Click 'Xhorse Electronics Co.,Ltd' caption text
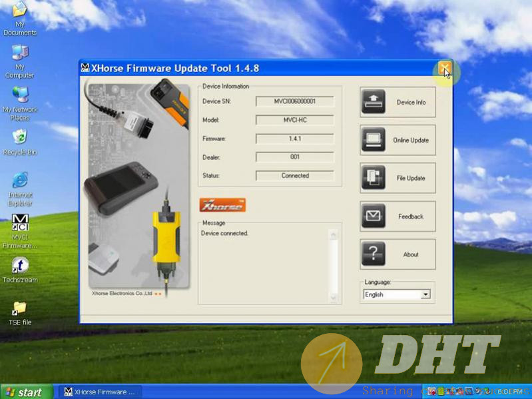Image resolution: width=532 pixels, height=399 pixels. (122, 293)
